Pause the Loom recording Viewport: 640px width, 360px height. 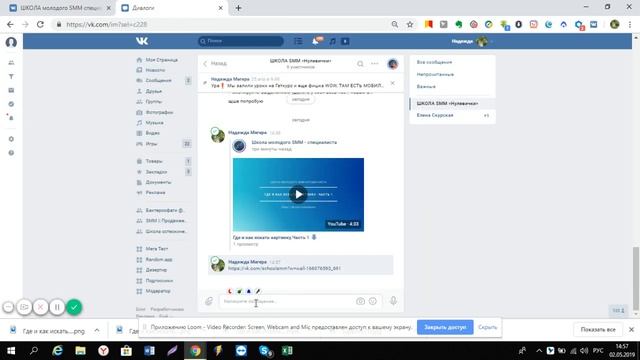pos(57,307)
